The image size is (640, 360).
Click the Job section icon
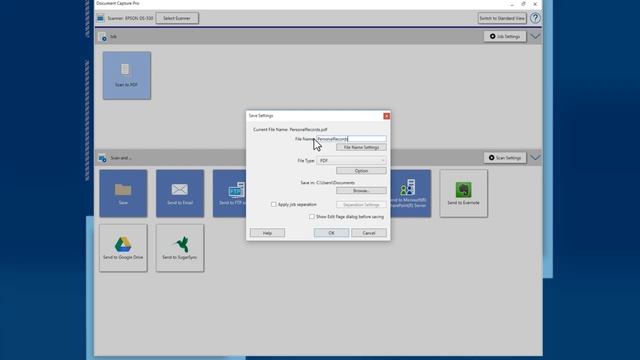[x=103, y=37]
